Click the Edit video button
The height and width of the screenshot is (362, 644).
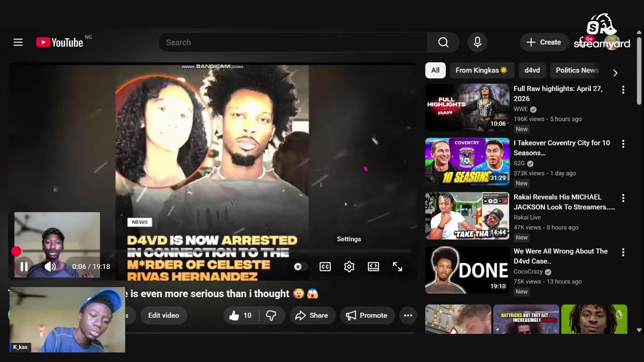pyautogui.click(x=164, y=315)
